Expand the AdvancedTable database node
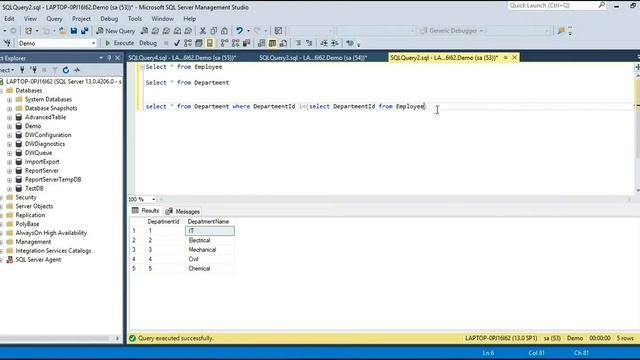The width and height of the screenshot is (640, 360). [x=9, y=118]
